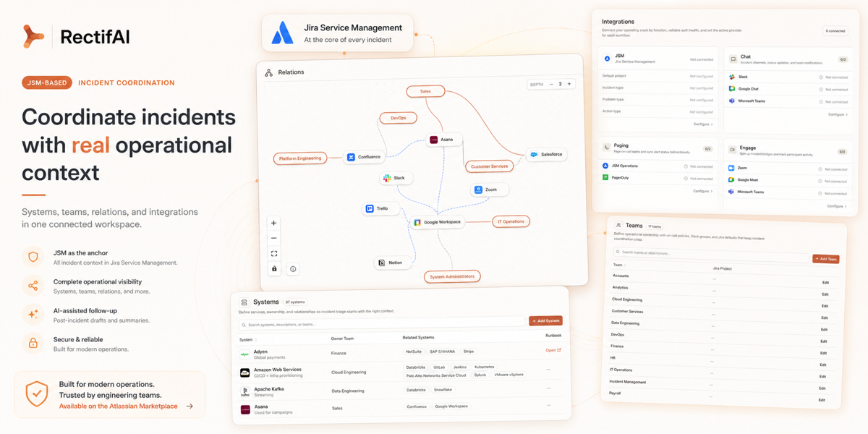Click the Default project row in JSM card
Viewport: 868px width, 434px height.
[658, 76]
